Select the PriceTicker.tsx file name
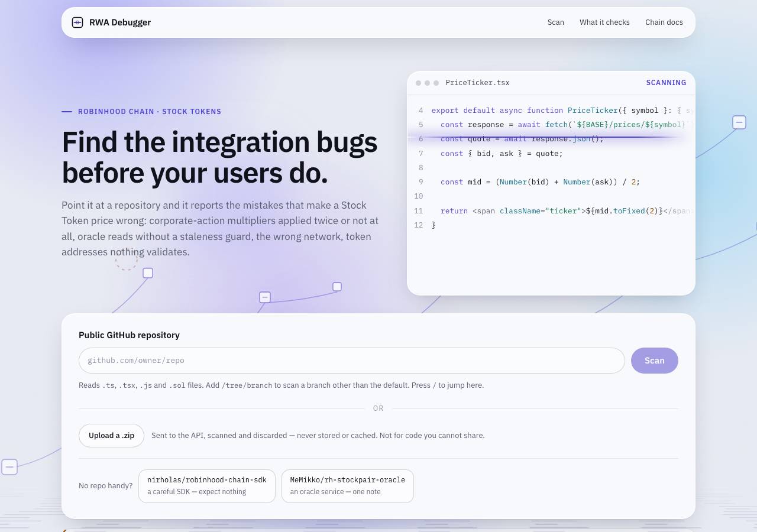The image size is (757, 532). point(477,83)
